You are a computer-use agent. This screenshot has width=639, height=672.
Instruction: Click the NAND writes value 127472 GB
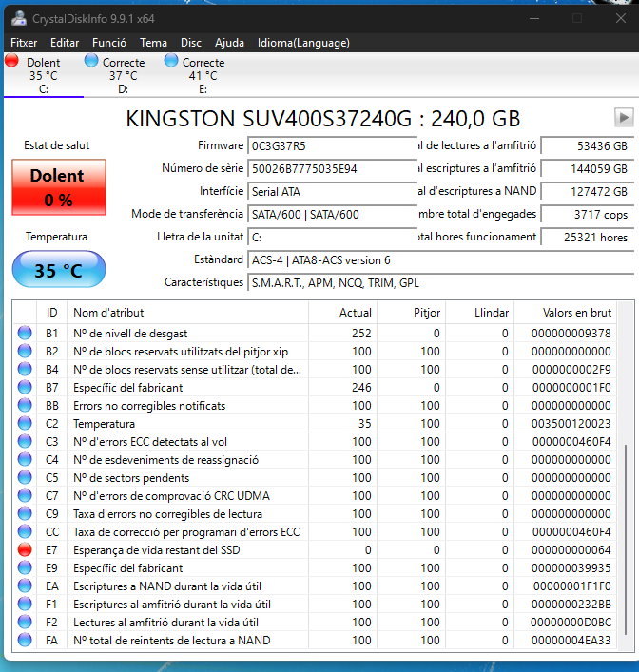pyautogui.click(x=588, y=192)
